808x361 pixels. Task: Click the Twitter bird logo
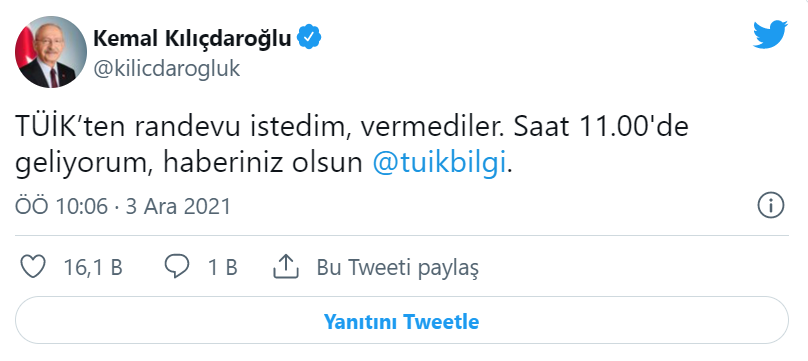770,35
